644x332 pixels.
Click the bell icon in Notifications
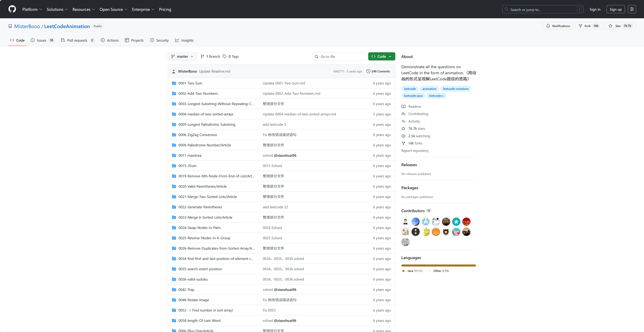coord(548,26)
